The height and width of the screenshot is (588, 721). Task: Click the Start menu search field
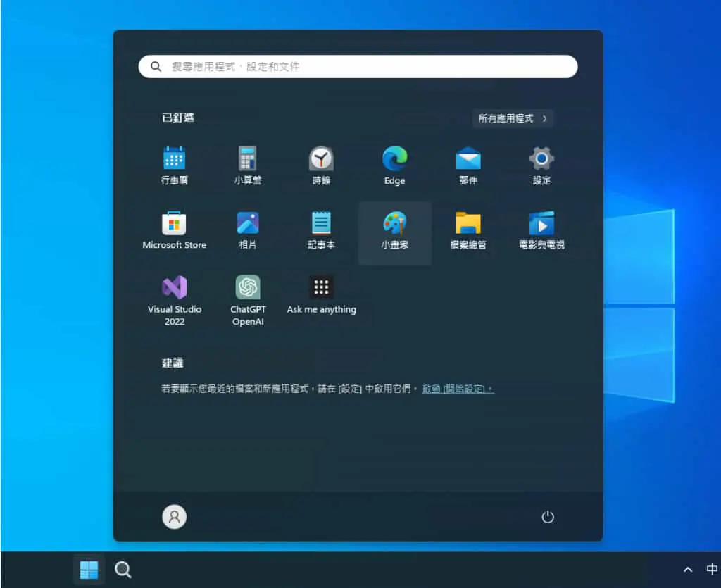[x=358, y=67]
